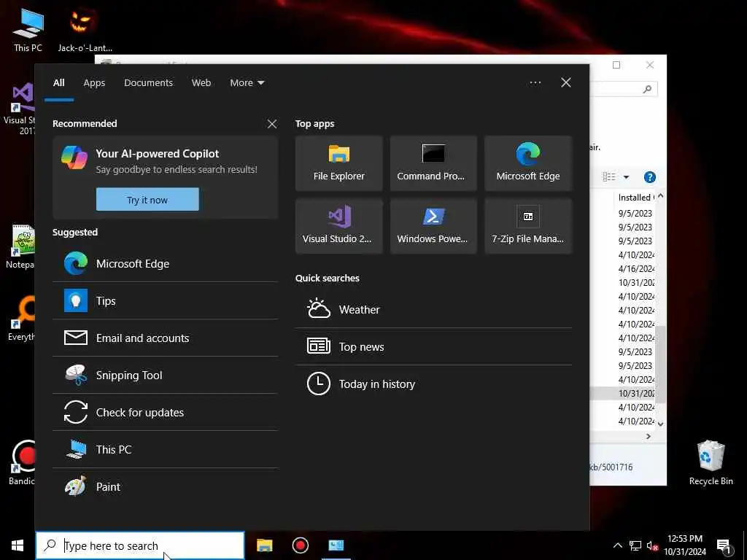Select Check for updates suggestion
Screen dimensions: 747x560
[165, 413]
